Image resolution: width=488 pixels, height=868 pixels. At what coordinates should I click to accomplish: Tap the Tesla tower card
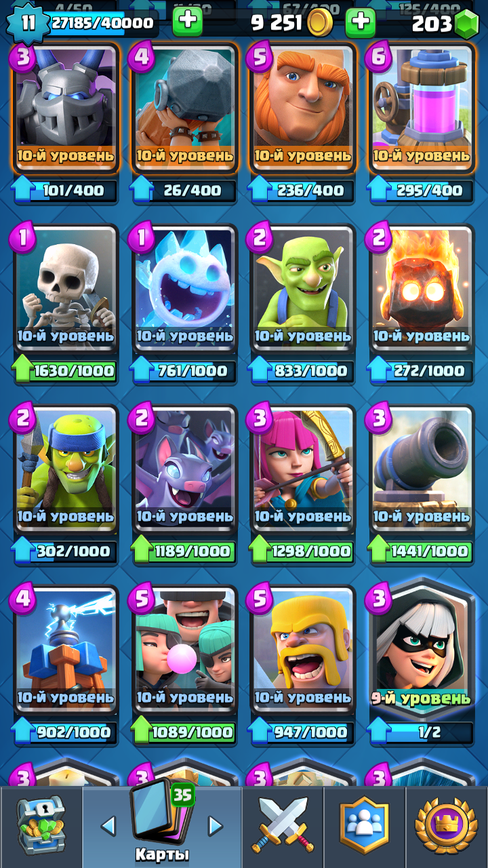click(66, 649)
